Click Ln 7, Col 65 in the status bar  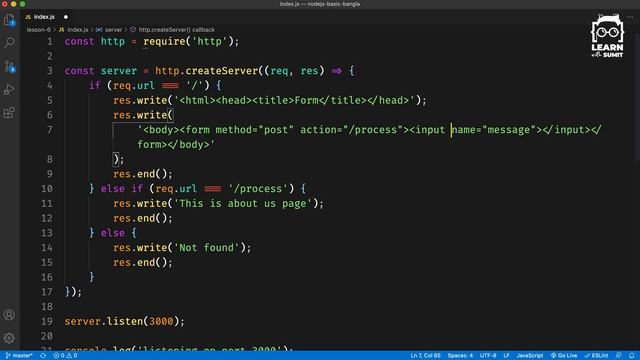[425, 356]
